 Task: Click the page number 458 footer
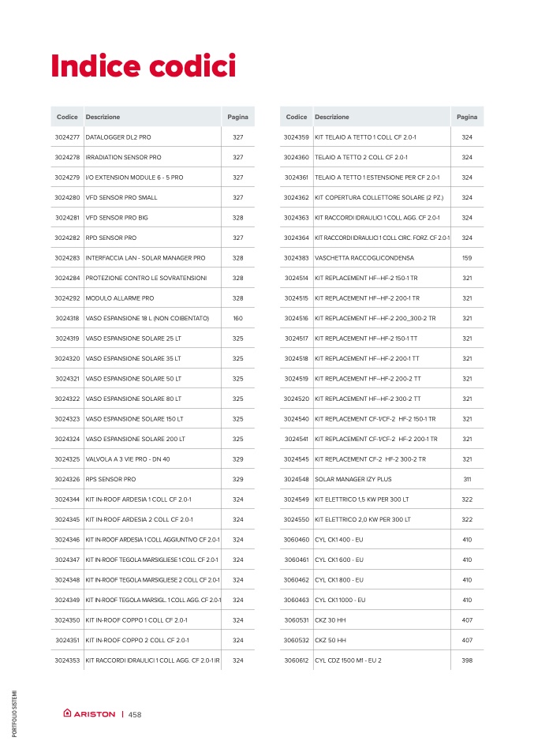pos(135,714)
